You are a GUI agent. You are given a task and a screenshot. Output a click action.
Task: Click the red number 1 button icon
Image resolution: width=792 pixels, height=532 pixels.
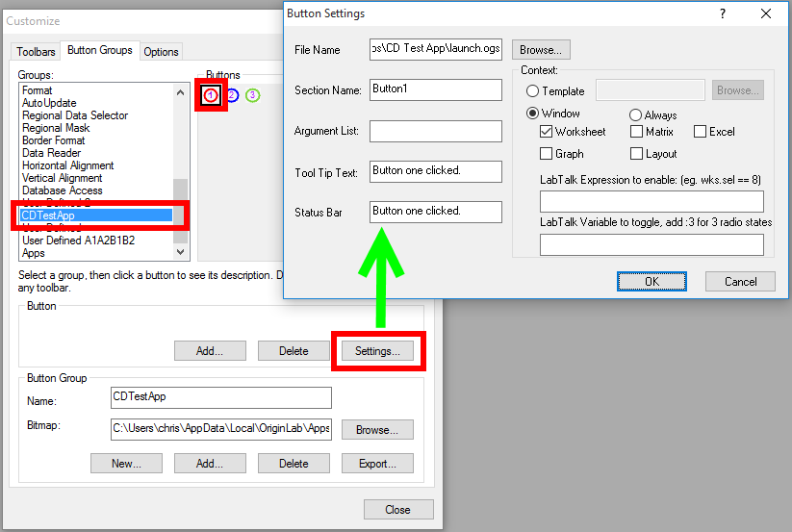211,94
